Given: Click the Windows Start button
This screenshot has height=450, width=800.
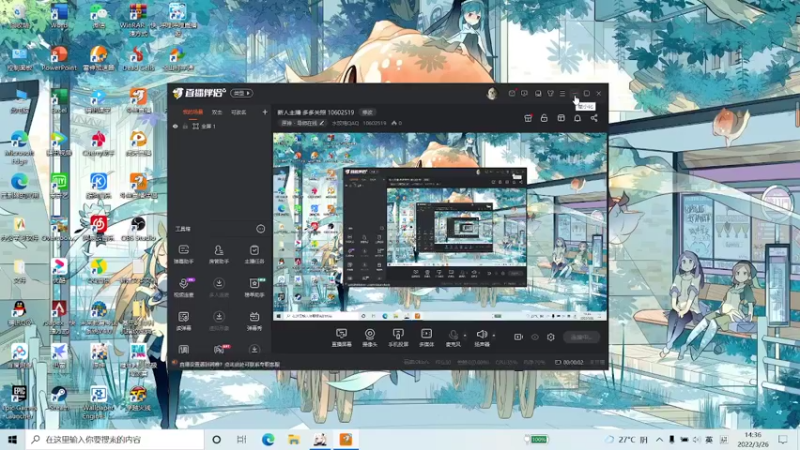Looking at the screenshot, I should click(x=12, y=439).
